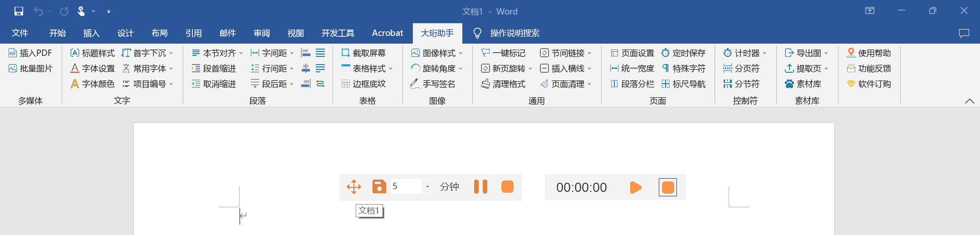Viewport: 980px width, 235px height.
Task: Click the orange save icon in auto-save panel
Action: [379, 187]
